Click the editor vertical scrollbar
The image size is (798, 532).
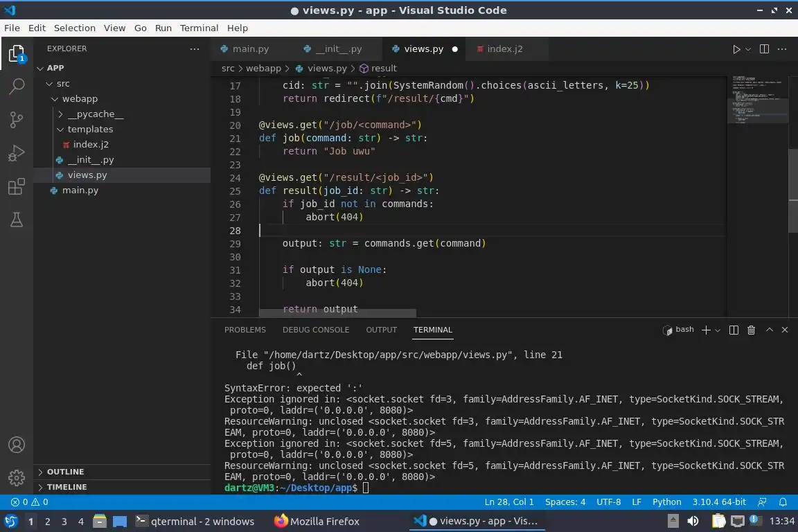point(793,191)
